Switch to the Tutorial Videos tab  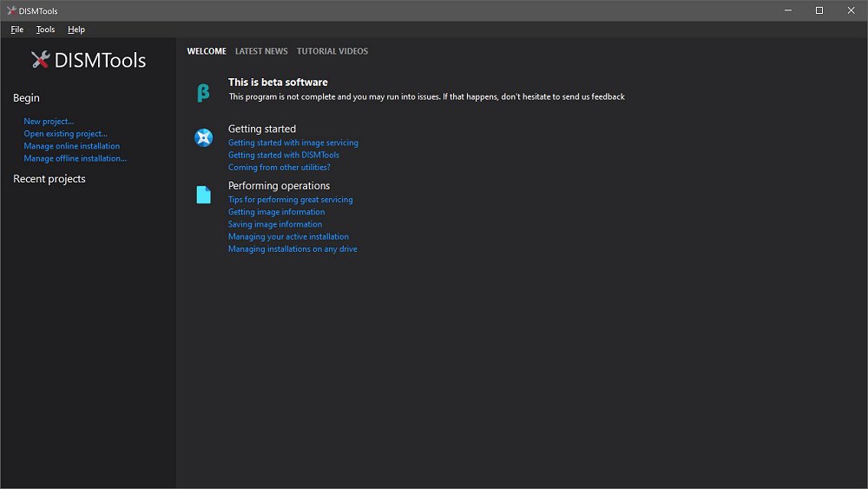[x=332, y=51]
